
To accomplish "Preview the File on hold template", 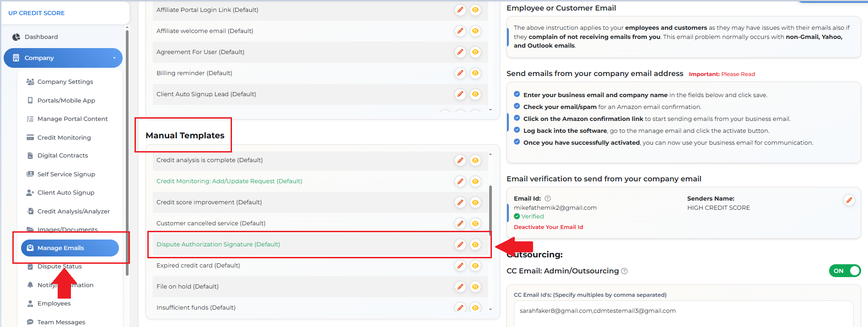I will click(475, 286).
